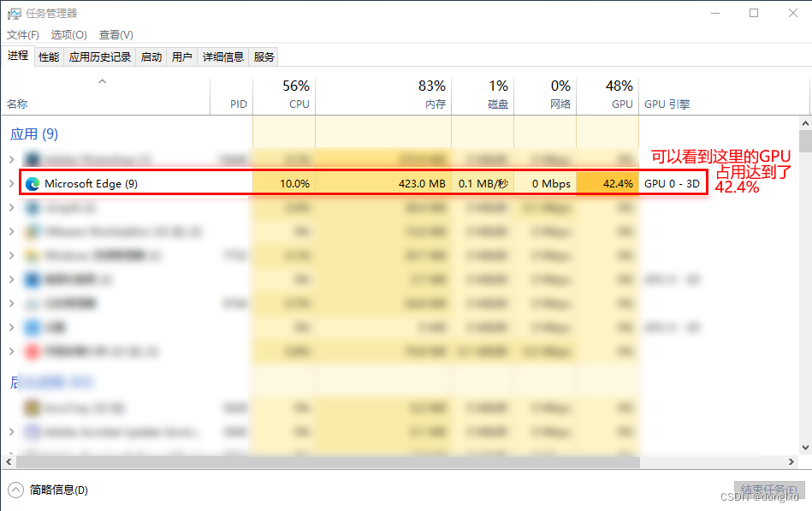Click Edge's 0.1 MB/秒 disk value
812x511 pixels.
click(x=483, y=183)
